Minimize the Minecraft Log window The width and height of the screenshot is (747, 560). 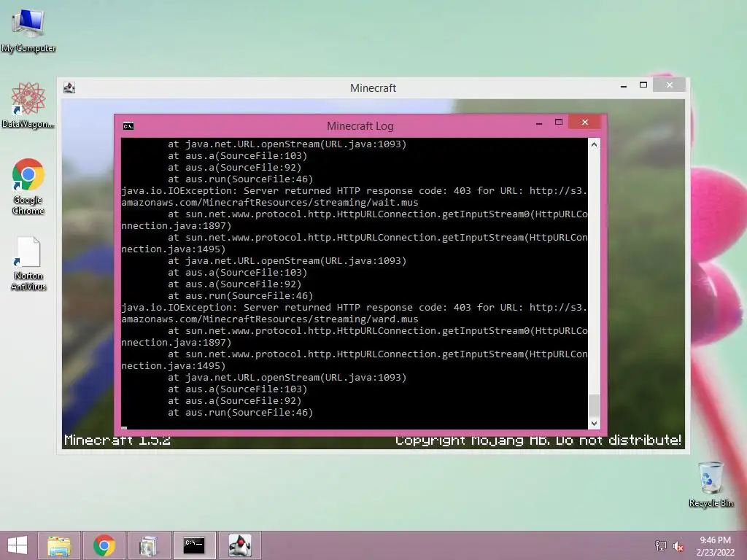click(x=539, y=122)
